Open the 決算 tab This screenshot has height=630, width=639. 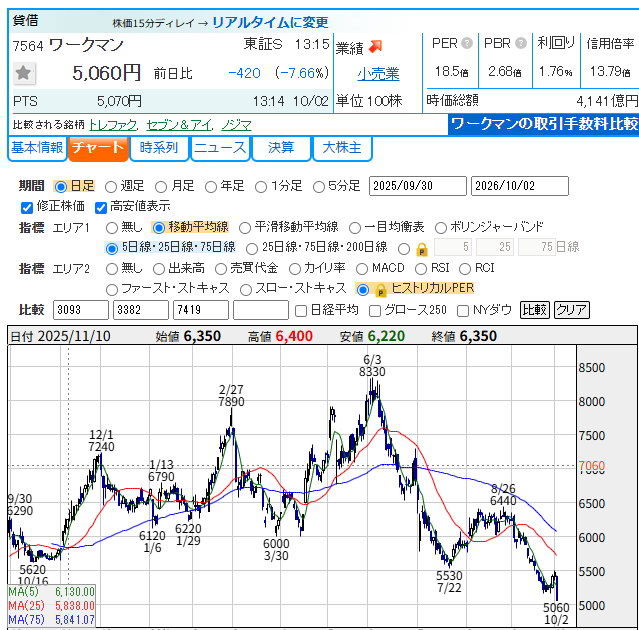(281, 148)
